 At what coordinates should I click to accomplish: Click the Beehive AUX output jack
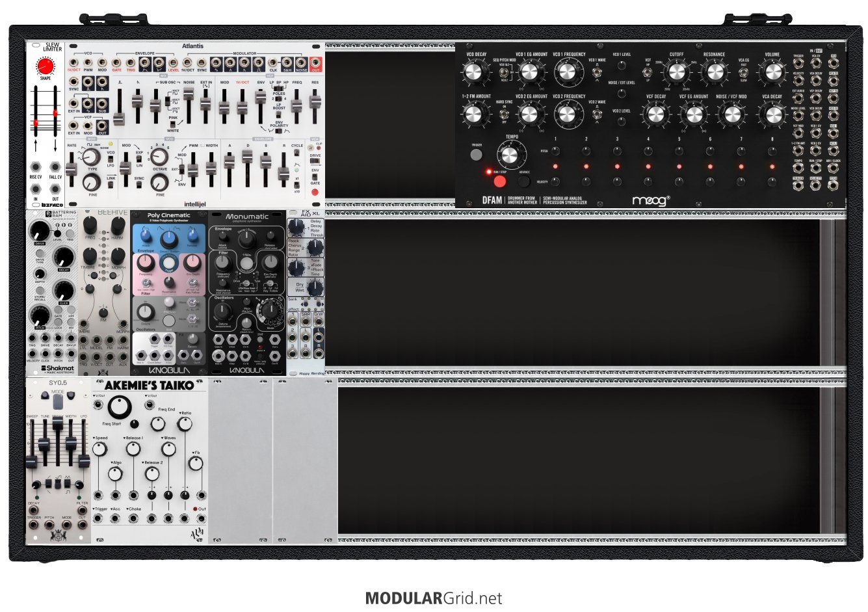click(124, 357)
